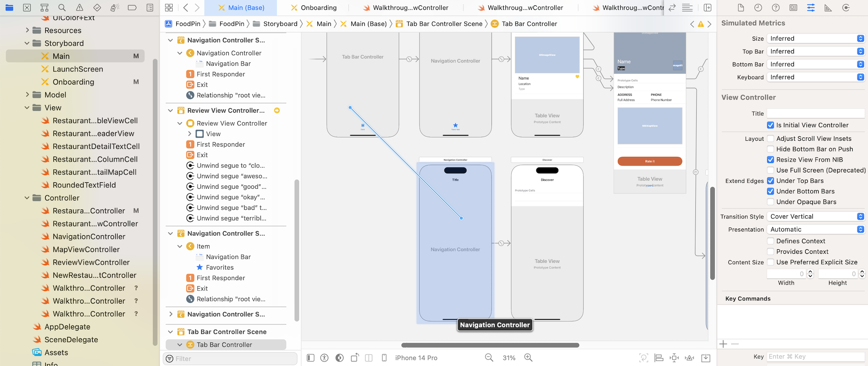
Task: Open the Issue navigator warning icon
Action: click(80, 8)
